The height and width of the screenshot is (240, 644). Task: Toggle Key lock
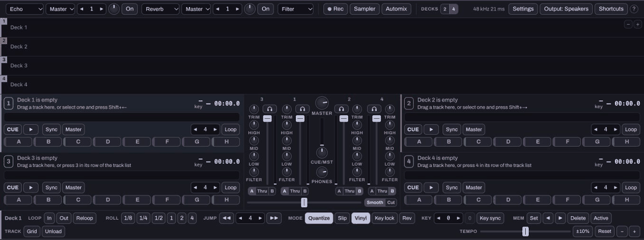click(385, 218)
